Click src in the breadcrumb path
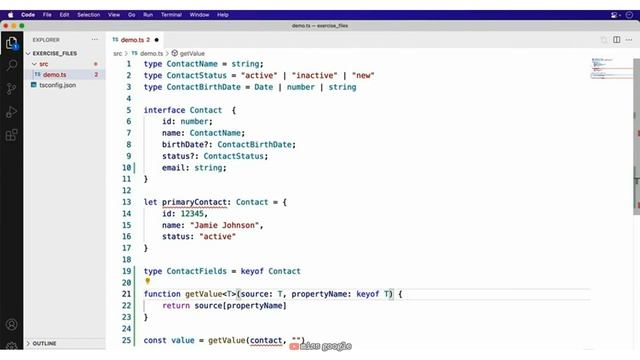 coord(118,53)
